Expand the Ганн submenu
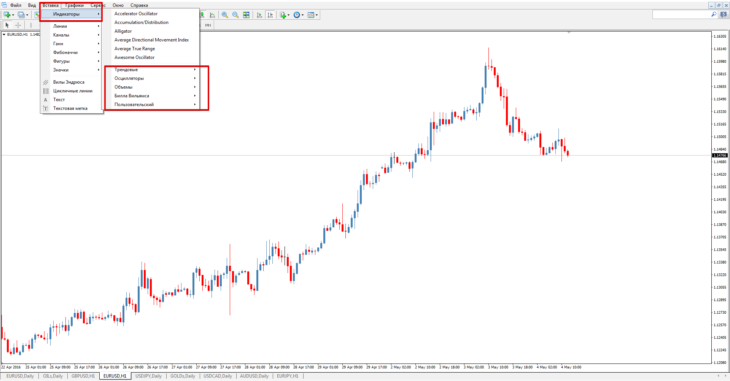 71,44
